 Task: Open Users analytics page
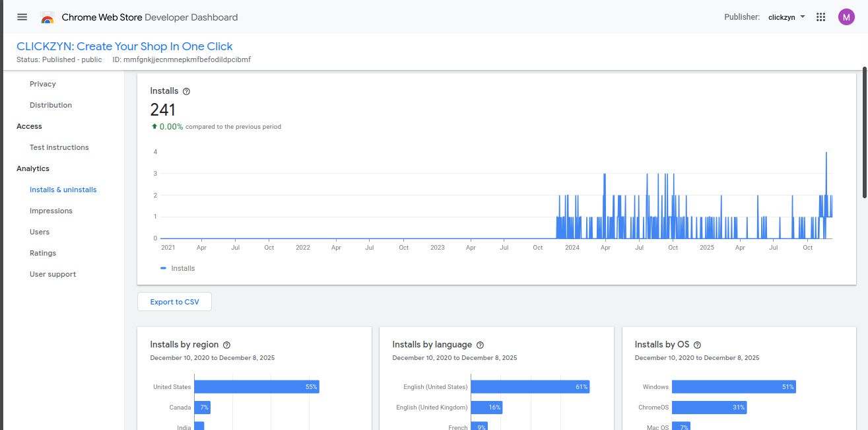(x=40, y=232)
